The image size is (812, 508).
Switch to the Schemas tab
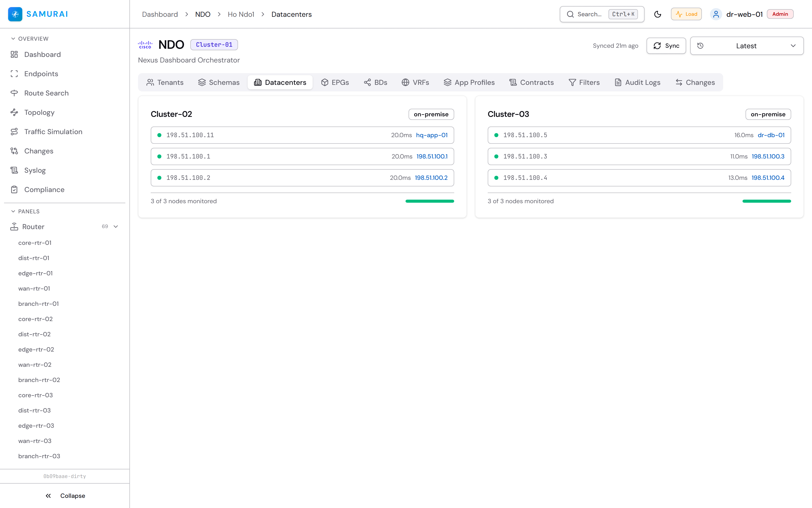[219, 82]
